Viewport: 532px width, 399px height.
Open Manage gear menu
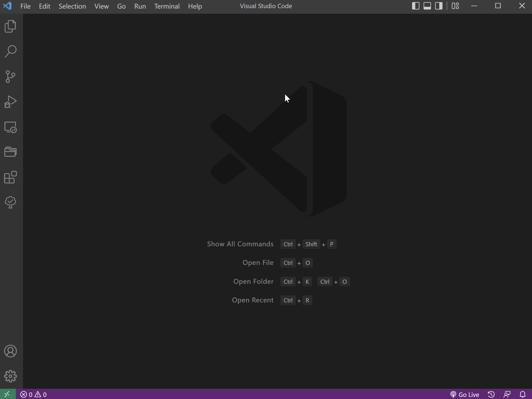[10, 376]
